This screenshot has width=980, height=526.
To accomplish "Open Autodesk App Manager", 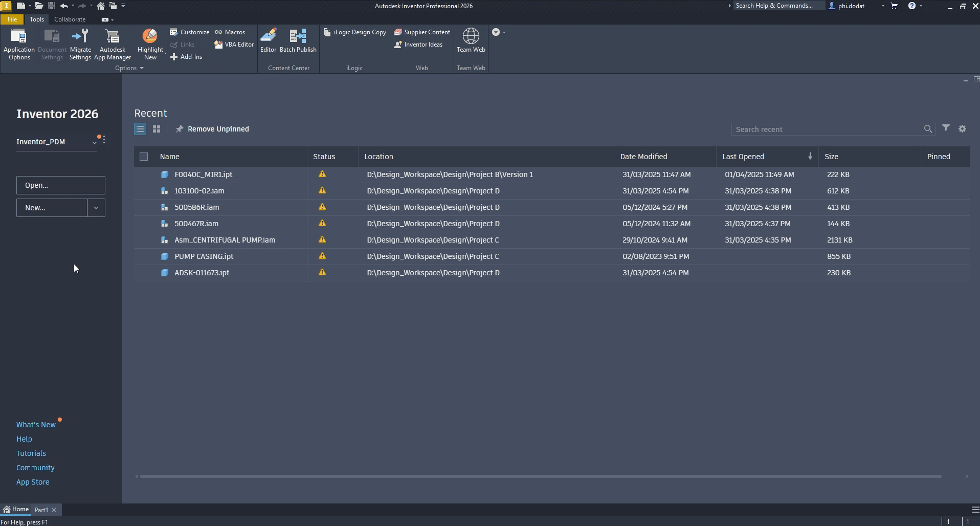I will (x=113, y=45).
